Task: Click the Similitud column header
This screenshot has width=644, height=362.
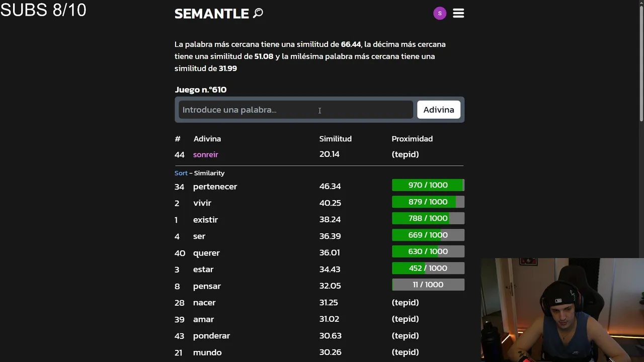Action: [x=335, y=139]
